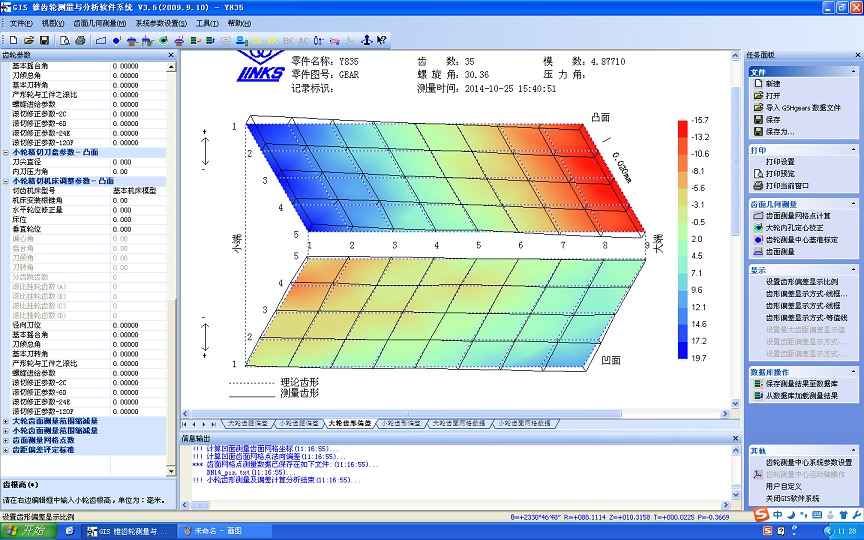
Task: Click 打开 in the task panel 文件 group
Action: pos(773,95)
